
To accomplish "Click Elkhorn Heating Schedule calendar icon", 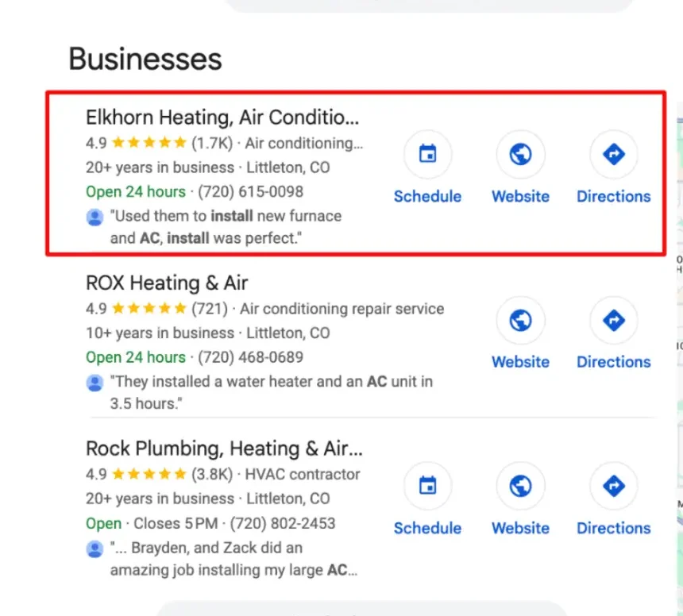I will [x=427, y=154].
